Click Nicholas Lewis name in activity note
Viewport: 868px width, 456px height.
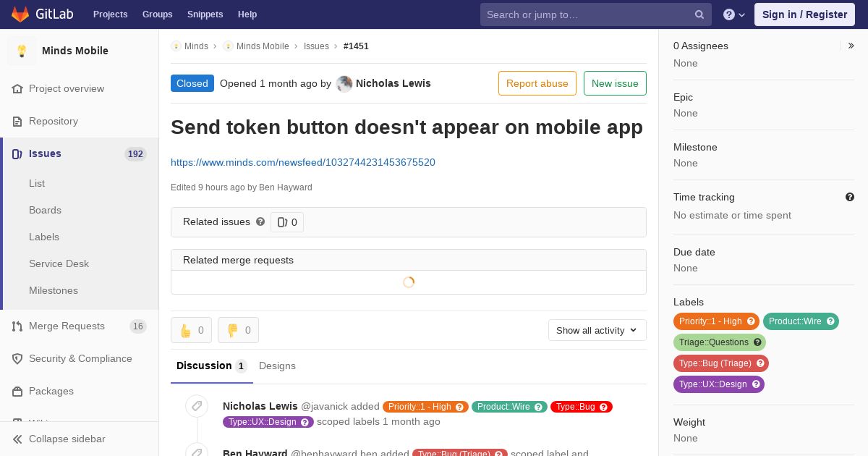260,406
